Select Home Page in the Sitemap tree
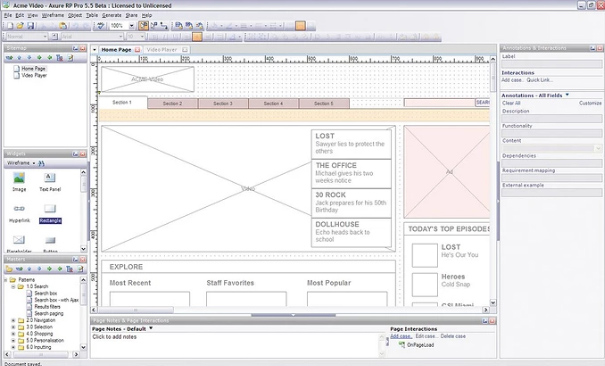This screenshot has height=366, width=605. point(34,69)
